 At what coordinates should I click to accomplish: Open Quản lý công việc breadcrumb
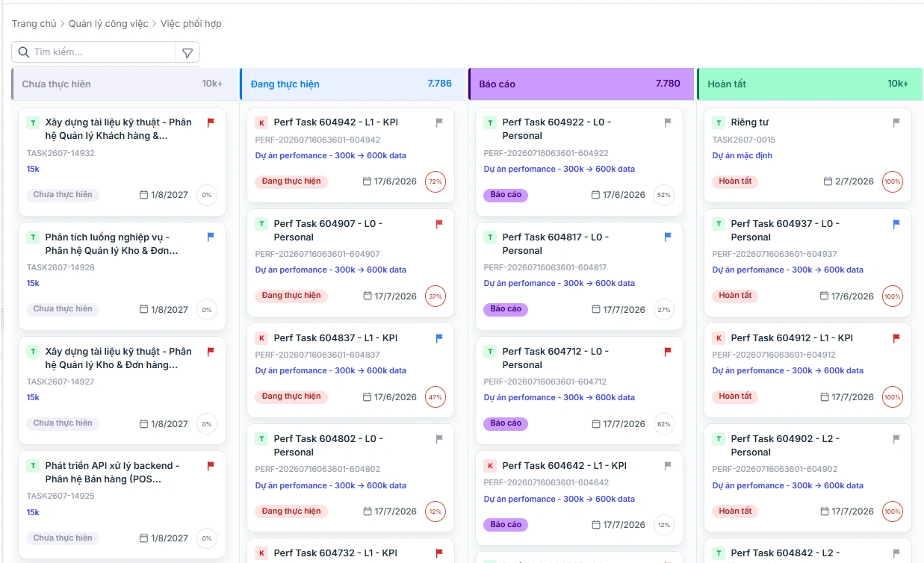point(108,24)
